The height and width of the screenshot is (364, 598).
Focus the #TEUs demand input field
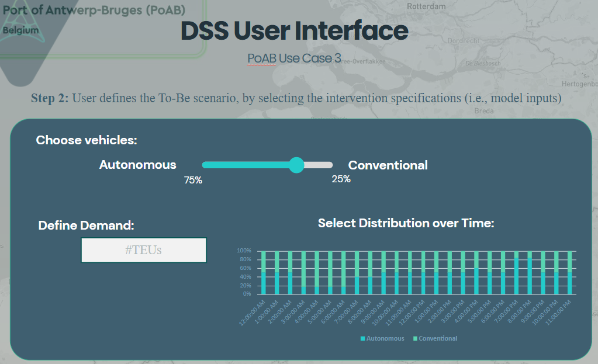pyautogui.click(x=143, y=250)
